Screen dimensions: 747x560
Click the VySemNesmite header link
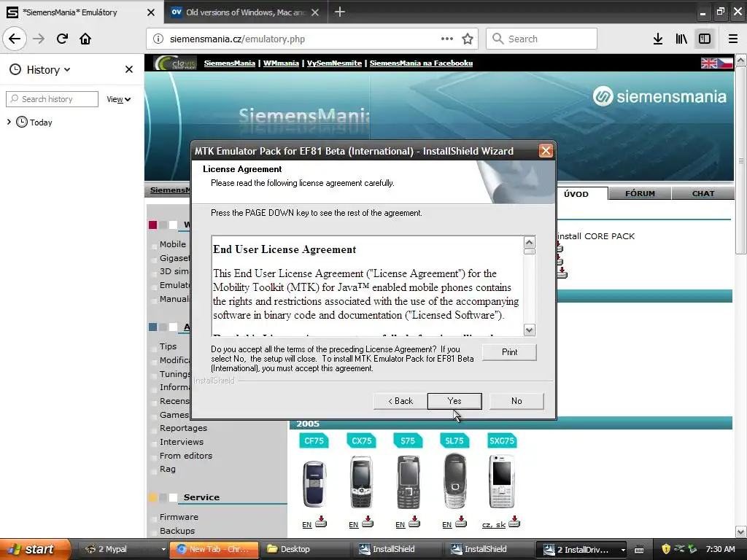click(x=334, y=63)
